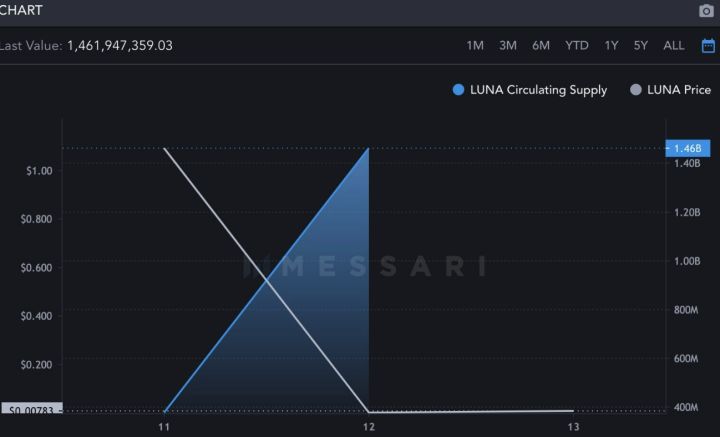Select the 5Y time range
This screenshot has width=720, height=437.
(641, 46)
